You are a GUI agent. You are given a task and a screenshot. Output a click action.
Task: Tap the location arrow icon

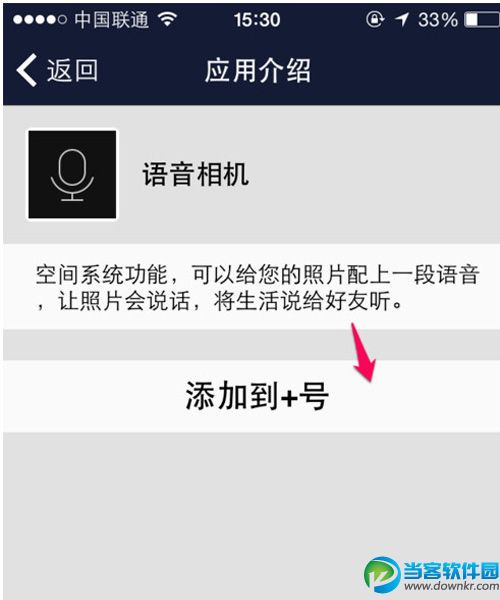(401, 19)
